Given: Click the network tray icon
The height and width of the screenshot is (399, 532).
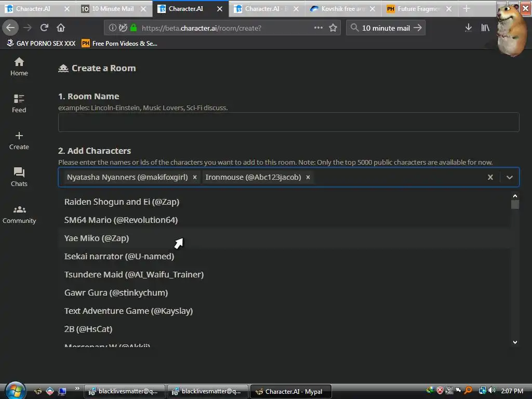Looking at the screenshot, I should coord(482,391).
